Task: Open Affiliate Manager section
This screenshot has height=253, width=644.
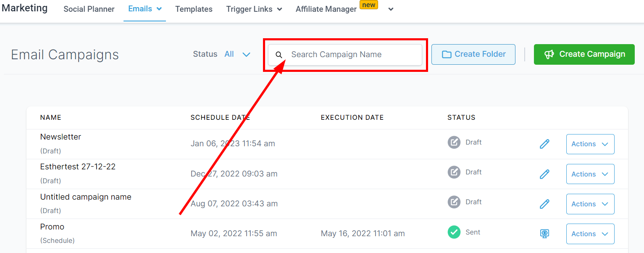Action: (x=326, y=9)
